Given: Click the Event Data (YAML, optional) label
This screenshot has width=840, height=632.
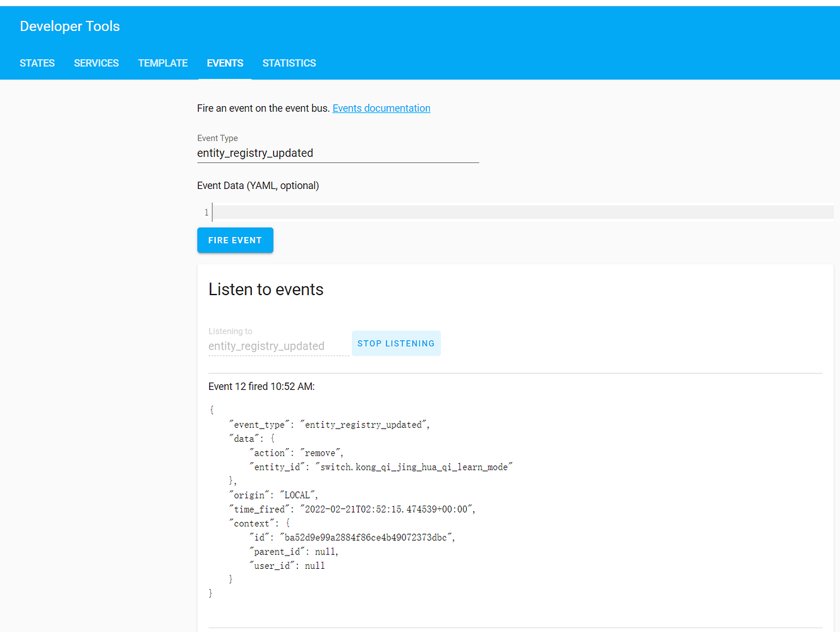Looking at the screenshot, I should tap(258, 185).
